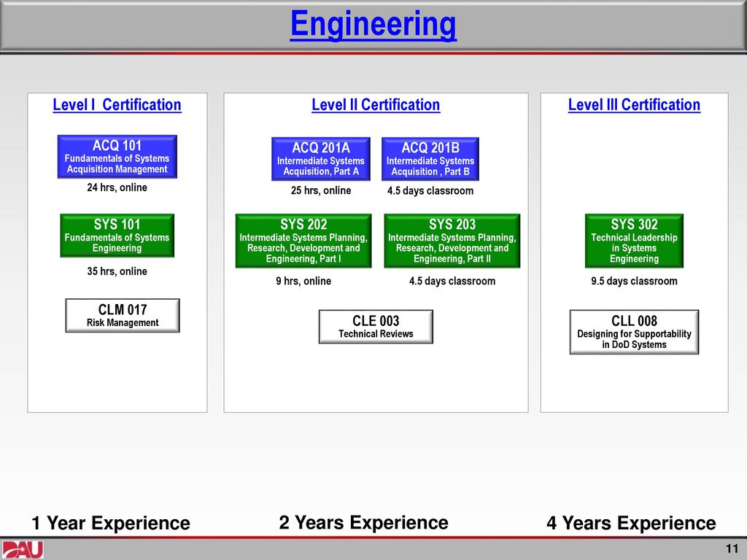The width and height of the screenshot is (747, 560).
Task: Click the DAU logo
Action: (22, 550)
